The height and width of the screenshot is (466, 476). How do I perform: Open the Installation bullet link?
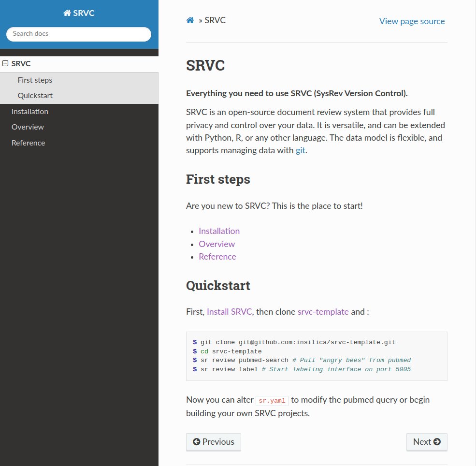pyautogui.click(x=219, y=231)
